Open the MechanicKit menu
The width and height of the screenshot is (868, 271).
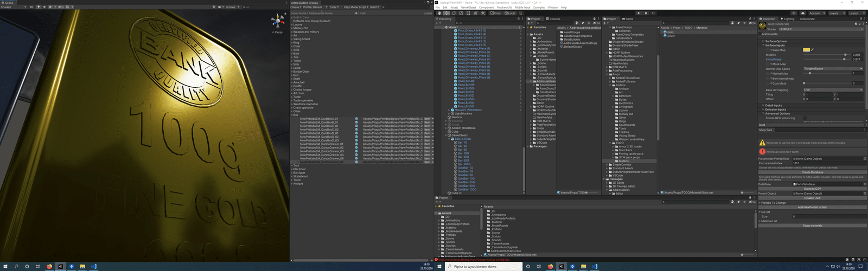click(504, 7)
